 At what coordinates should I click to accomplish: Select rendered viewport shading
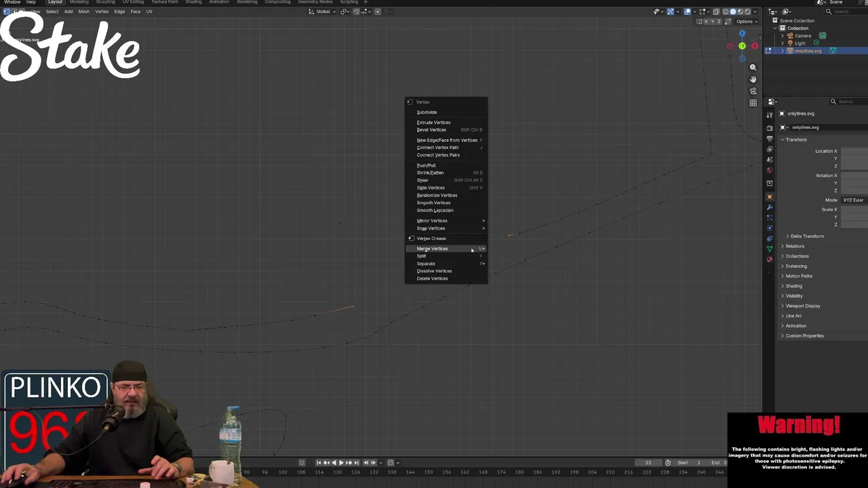[747, 12]
